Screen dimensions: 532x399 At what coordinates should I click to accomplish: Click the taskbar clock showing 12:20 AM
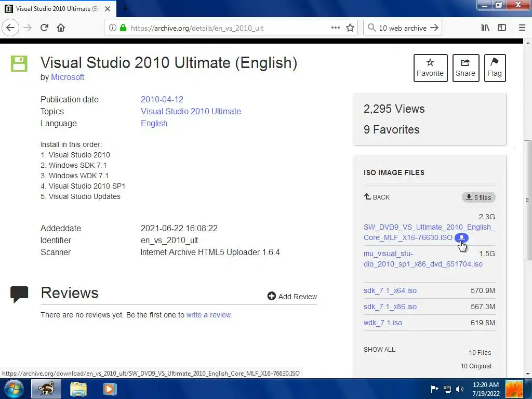(486, 389)
